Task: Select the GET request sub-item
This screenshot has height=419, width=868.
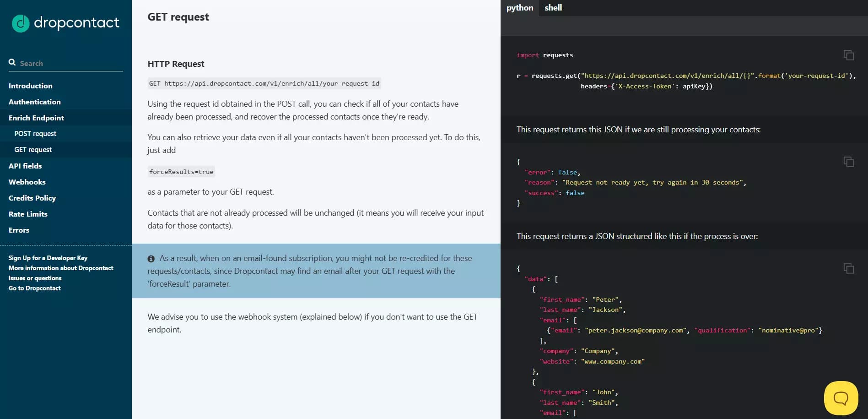Action: point(33,150)
